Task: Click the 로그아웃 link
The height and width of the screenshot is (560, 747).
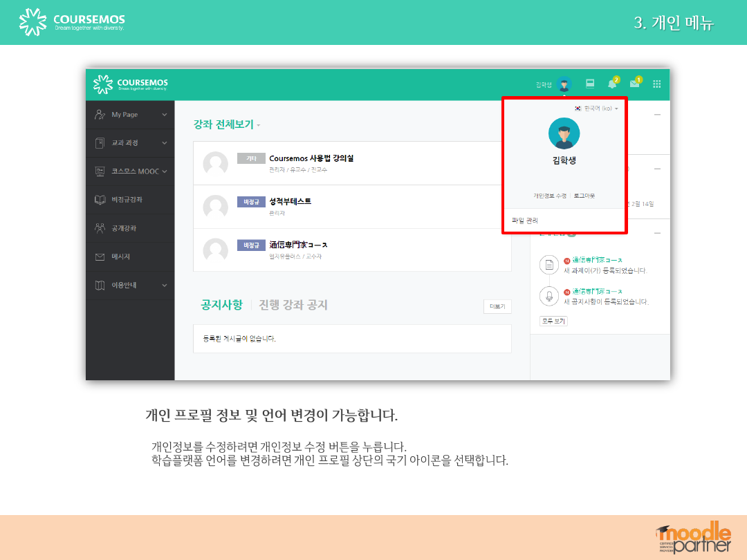Action: coord(584,196)
